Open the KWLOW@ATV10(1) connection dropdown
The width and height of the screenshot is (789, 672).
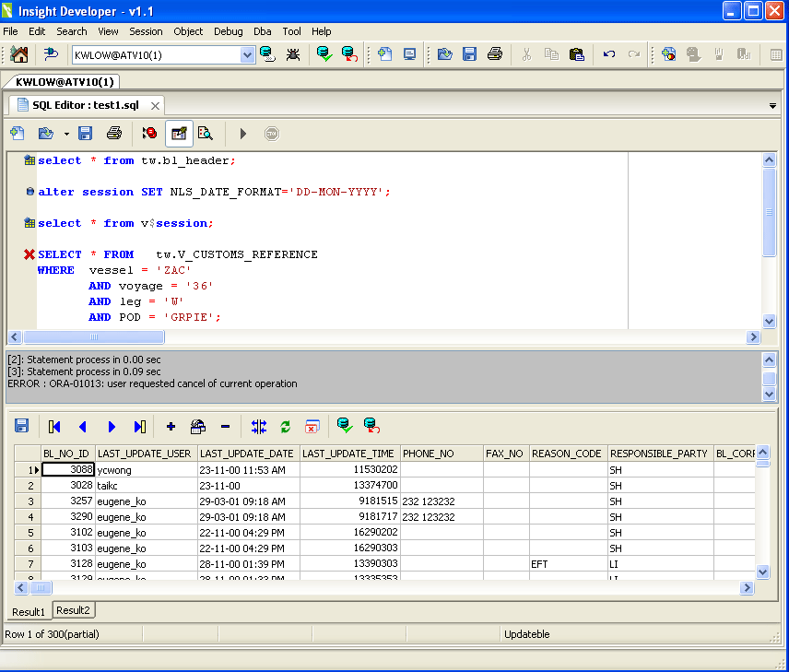pos(247,55)
